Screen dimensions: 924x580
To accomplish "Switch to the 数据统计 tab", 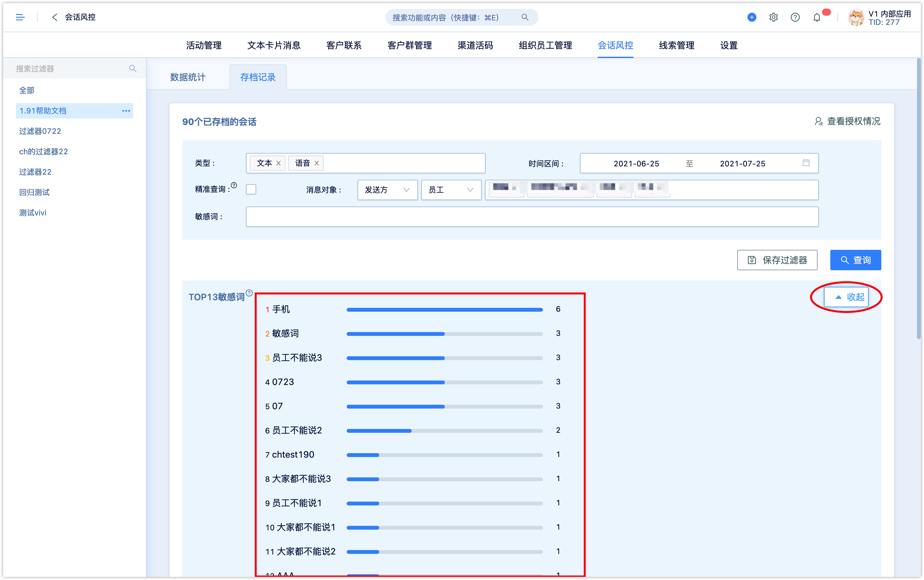I will 188,77.
